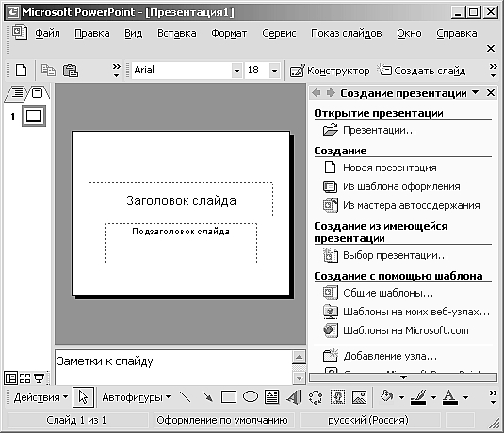Image resolution: width=504 pixels, height=433 pixels.
Task: Start slide show from view buttons
Action: tap(39, 378)
